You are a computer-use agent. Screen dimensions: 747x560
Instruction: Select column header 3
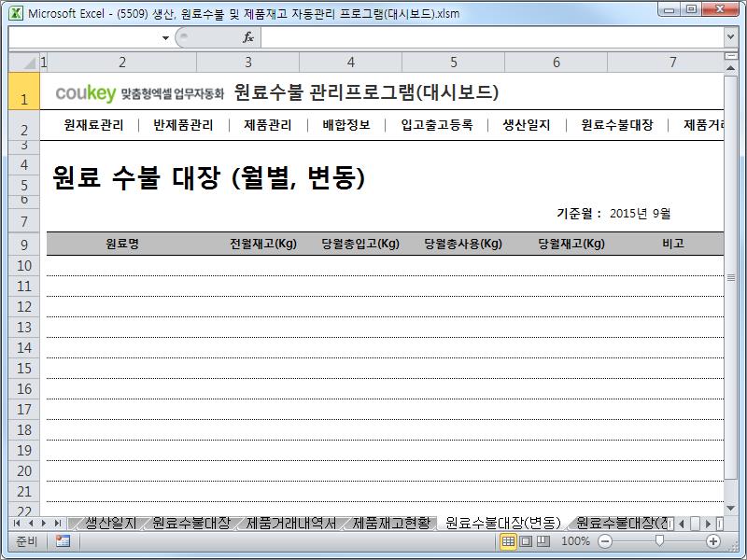[x=247, y=62]
